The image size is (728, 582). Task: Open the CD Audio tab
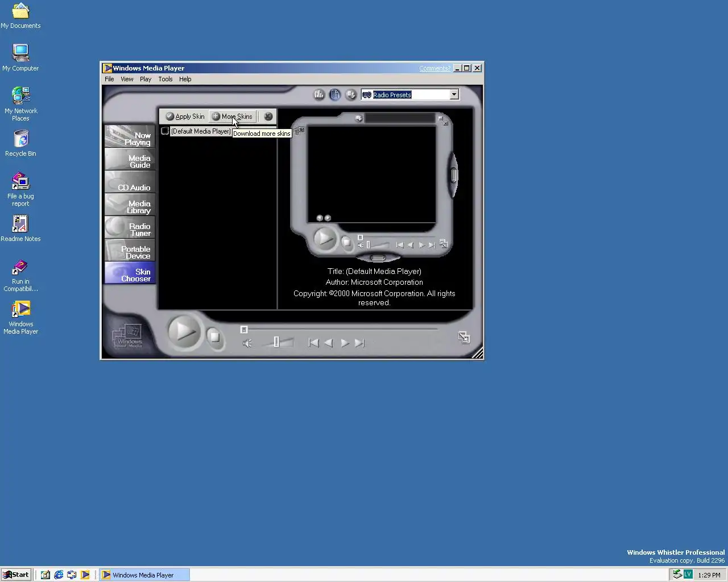pyautogui.click(x=130, y=182)
